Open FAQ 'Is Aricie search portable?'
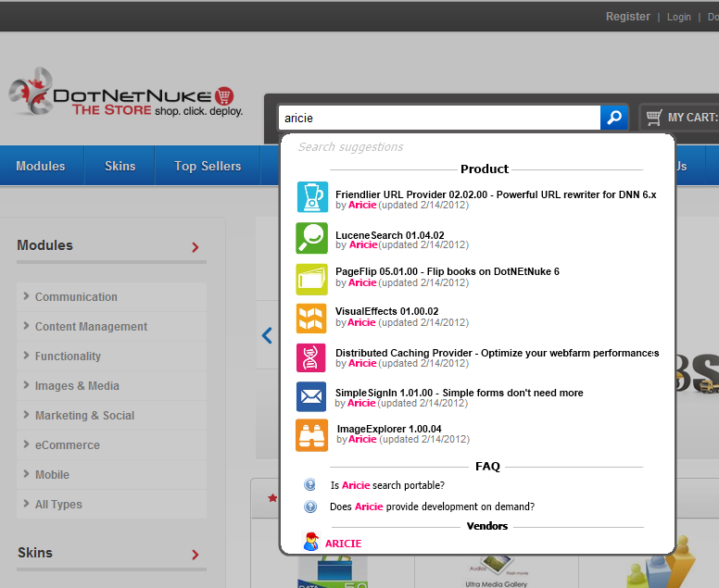This screenshot has width=719, height=588. (x=387, y=485)
